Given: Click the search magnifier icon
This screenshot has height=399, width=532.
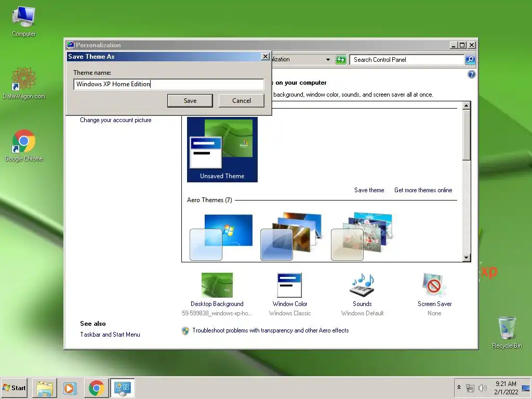Looking at the screenshot, I should pyautogui.click(x=470, y=60).
